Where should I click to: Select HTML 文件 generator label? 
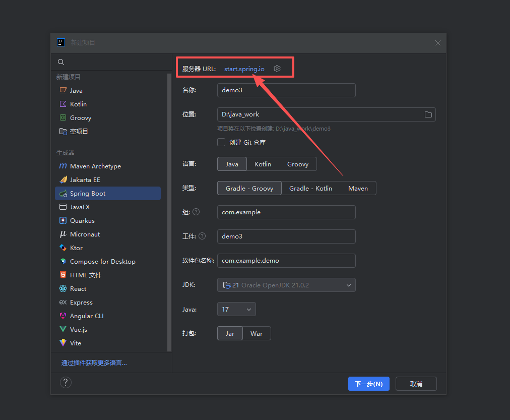pyautogui.click(x=86, y=275)
